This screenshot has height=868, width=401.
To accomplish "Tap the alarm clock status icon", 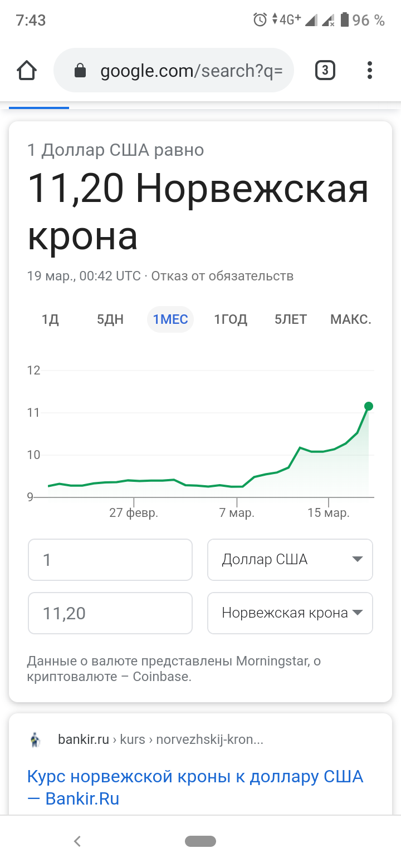I will (260, 20).
